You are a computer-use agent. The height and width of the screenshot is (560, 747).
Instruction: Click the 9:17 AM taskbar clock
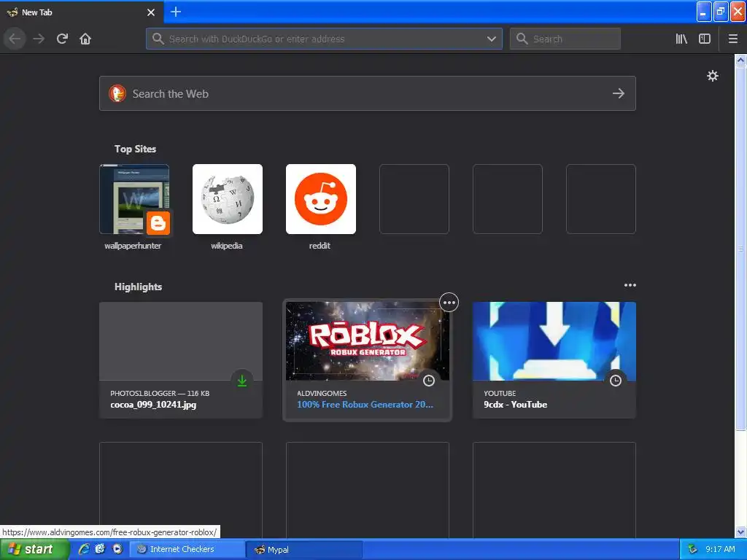tap(720, 549)
